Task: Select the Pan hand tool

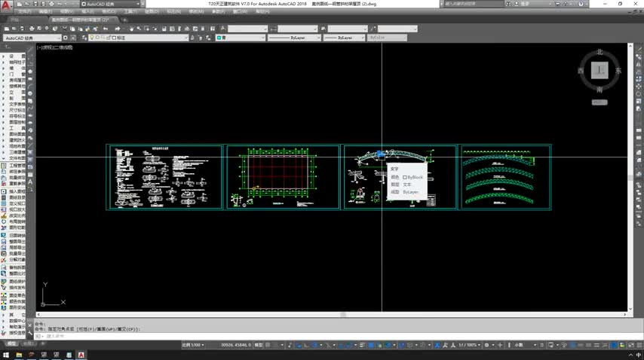Action: (131, 29)
